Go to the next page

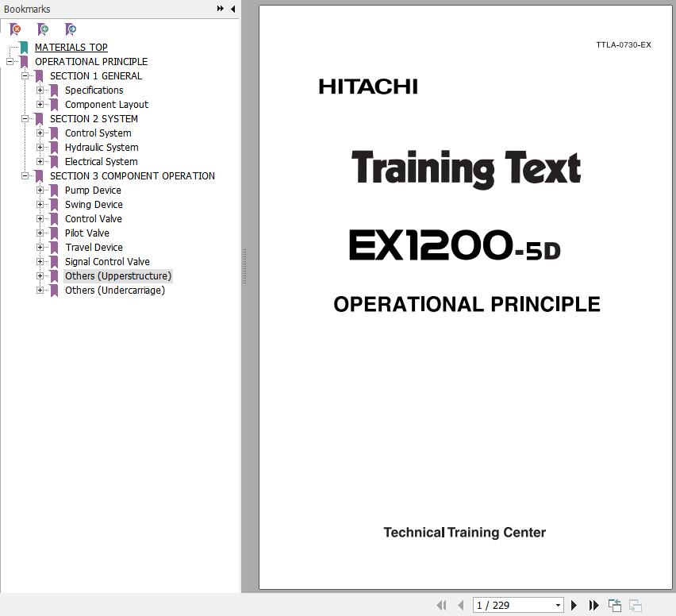574,605
